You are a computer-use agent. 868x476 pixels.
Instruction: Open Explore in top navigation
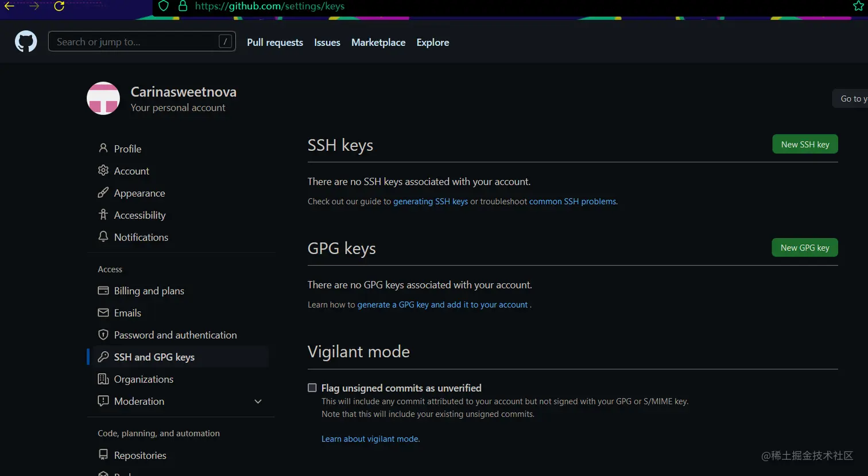coord(433,42)
